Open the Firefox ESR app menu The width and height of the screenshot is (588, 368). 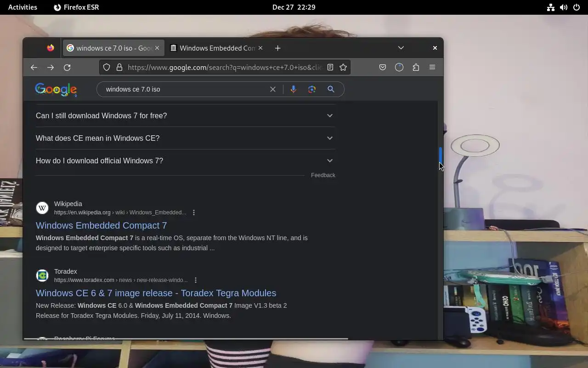point(76,7)
